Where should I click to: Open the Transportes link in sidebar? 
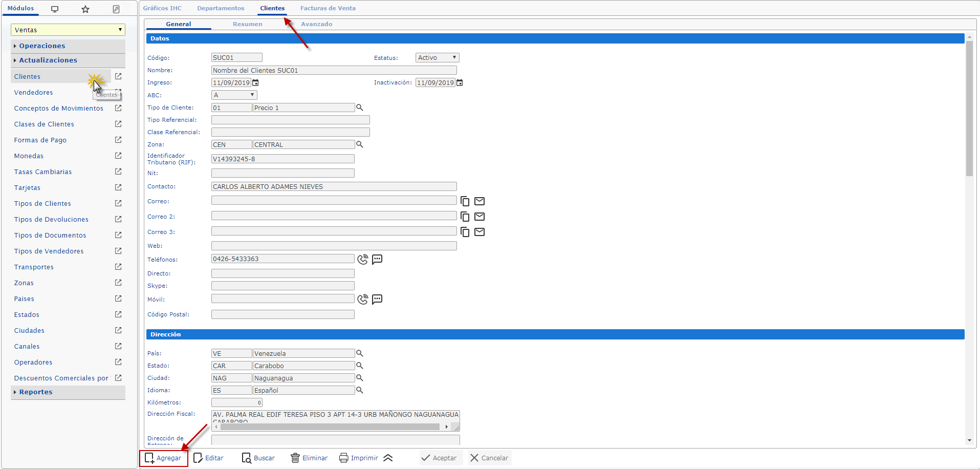[x=34, y=267]
